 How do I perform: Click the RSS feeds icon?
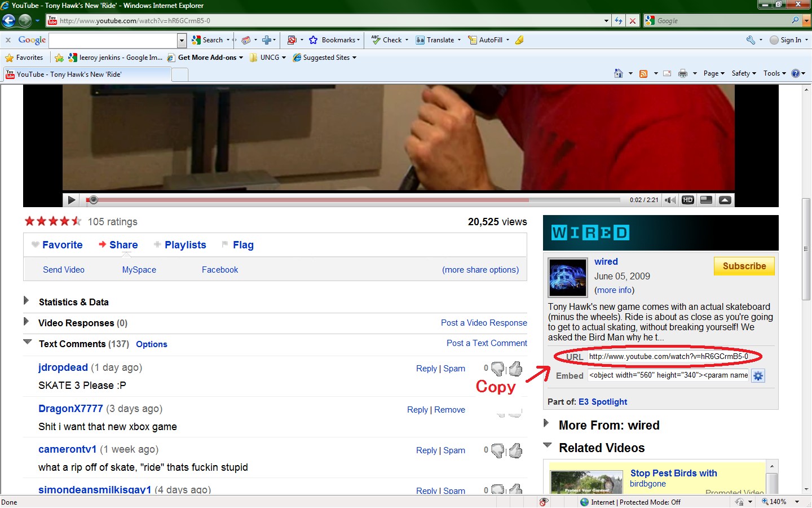click(643, 73)
